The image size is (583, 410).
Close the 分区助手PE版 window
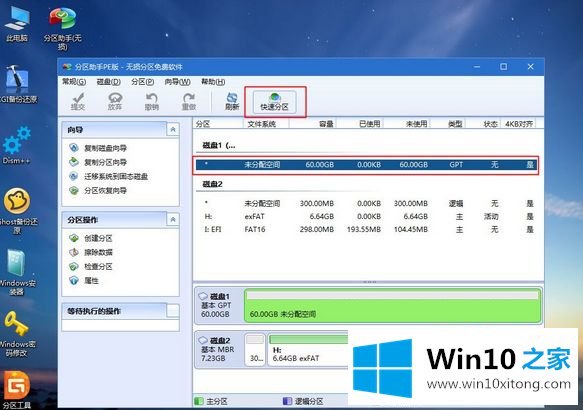[x=530, y=67]
